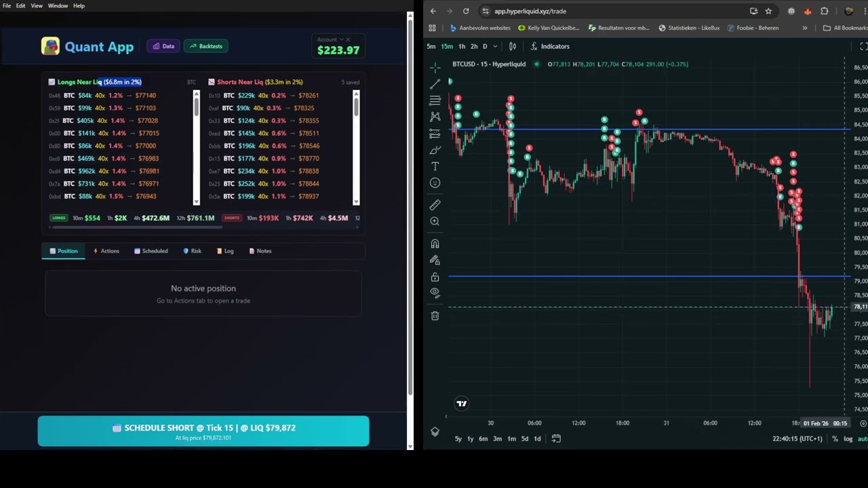The image size is (868, 488).
Task: Delete drawings with the trash icon
Action: point(435,315)
